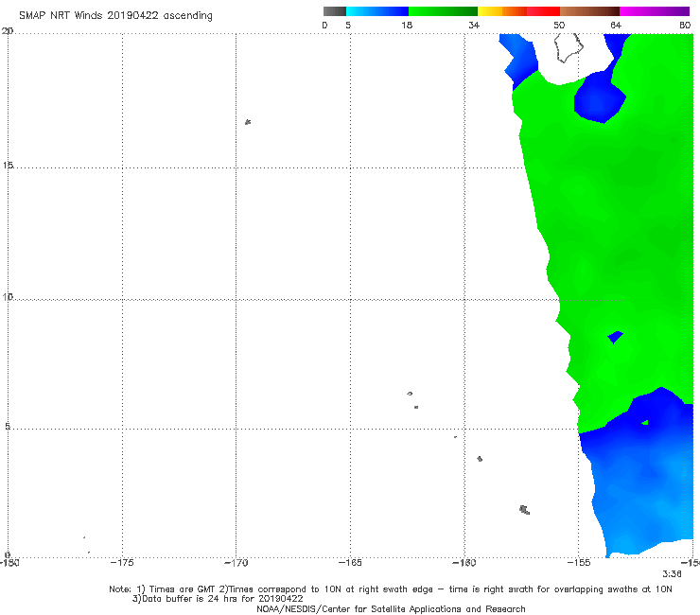Click the longitude label '-175'

(x=122, y=563)
